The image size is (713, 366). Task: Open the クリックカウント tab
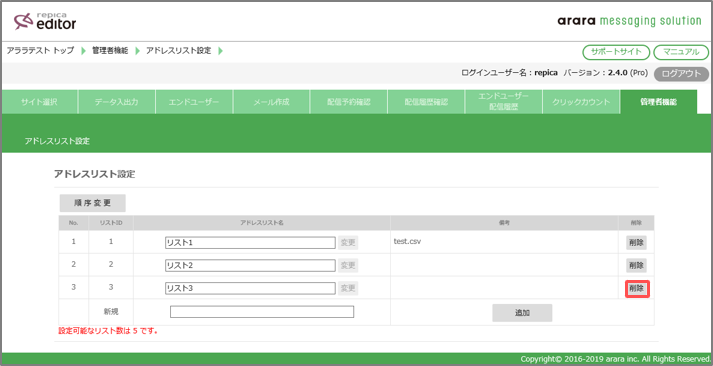[x=581, y=102]
